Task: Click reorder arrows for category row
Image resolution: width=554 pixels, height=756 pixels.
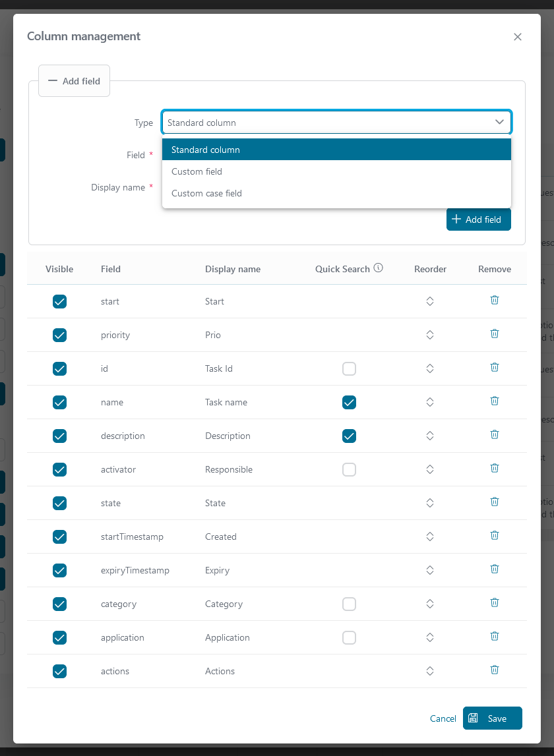Action: pyautogui.click(x=430, y=604)
